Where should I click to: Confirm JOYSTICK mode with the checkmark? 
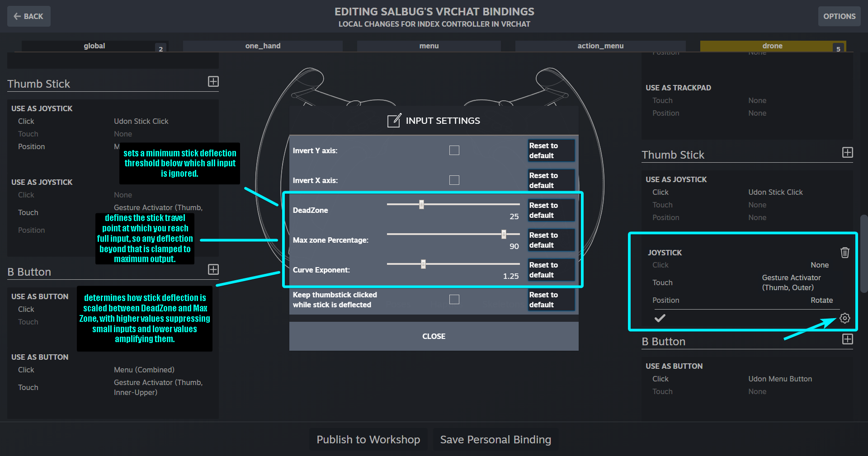[x=660, y=318]
